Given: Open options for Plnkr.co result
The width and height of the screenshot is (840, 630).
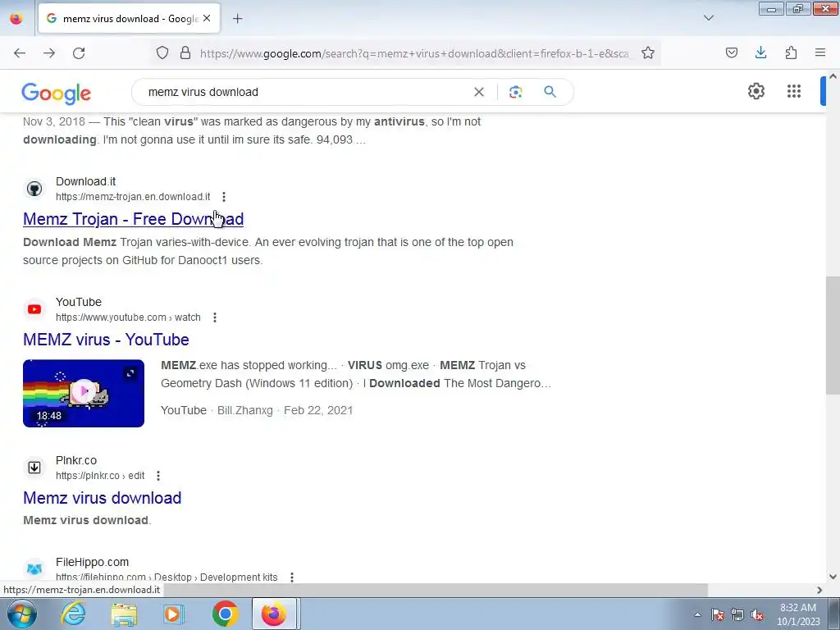Looking at the screenshot, I should coord(158,475).
